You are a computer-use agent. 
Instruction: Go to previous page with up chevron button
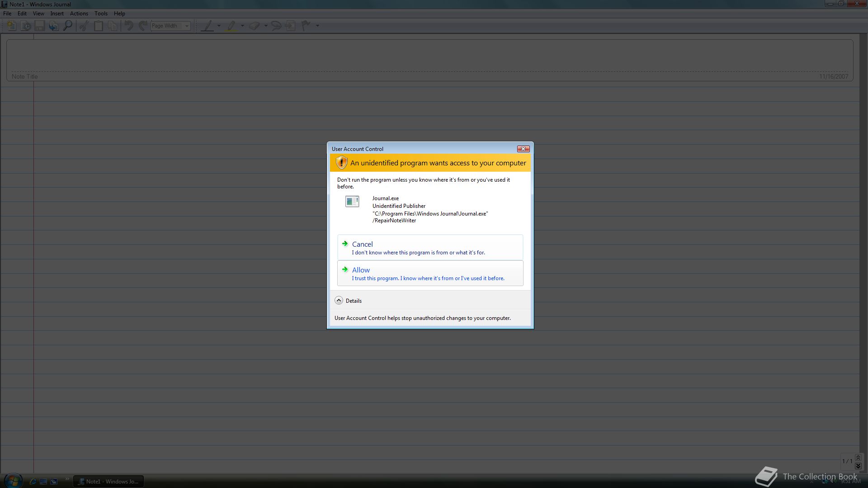pos(858,458)
